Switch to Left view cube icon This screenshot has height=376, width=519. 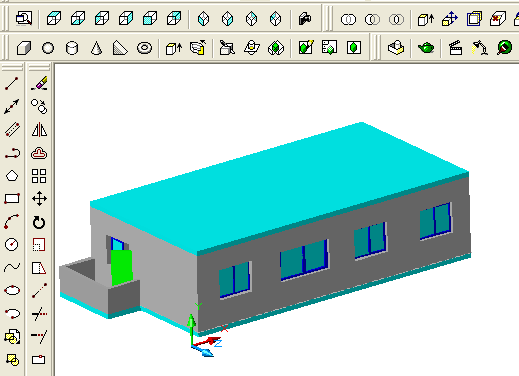102,18
